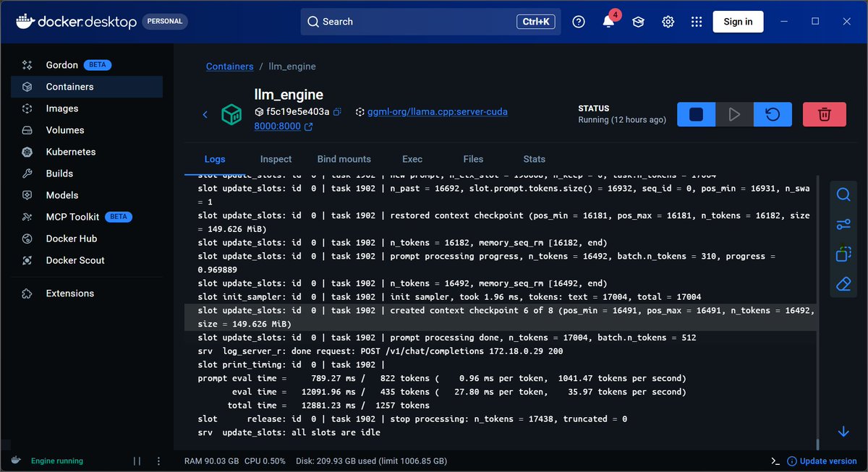The width and height of the screenshot is (868, 472).
Task: Open notifications bell with 4 alerts
Action: point(609,21)
